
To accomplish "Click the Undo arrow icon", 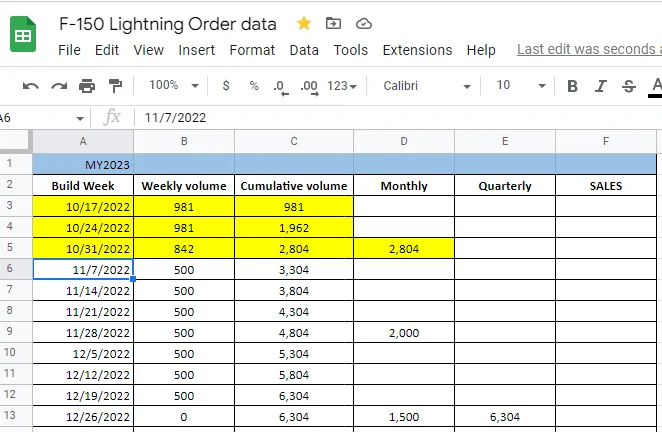I will [31, 86].
